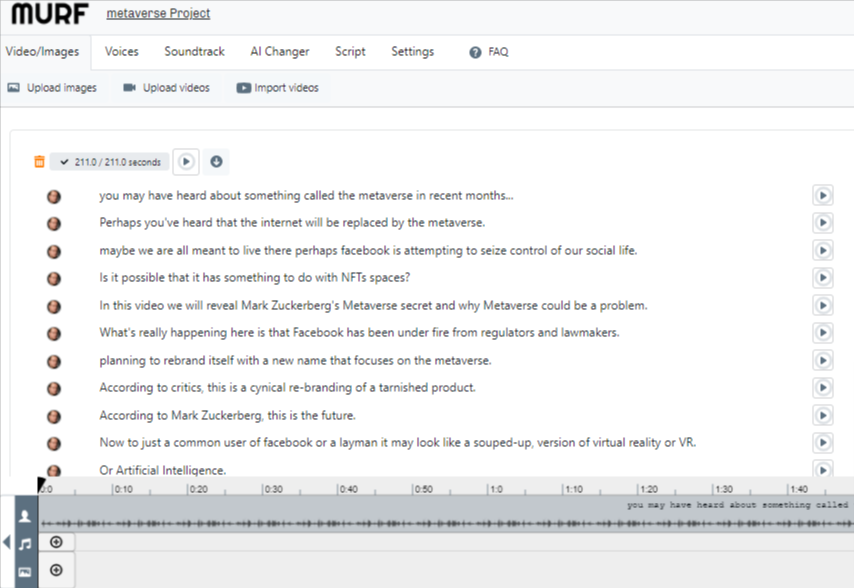Play line 'planning to rebrand itself'

[x=822, y=360]
